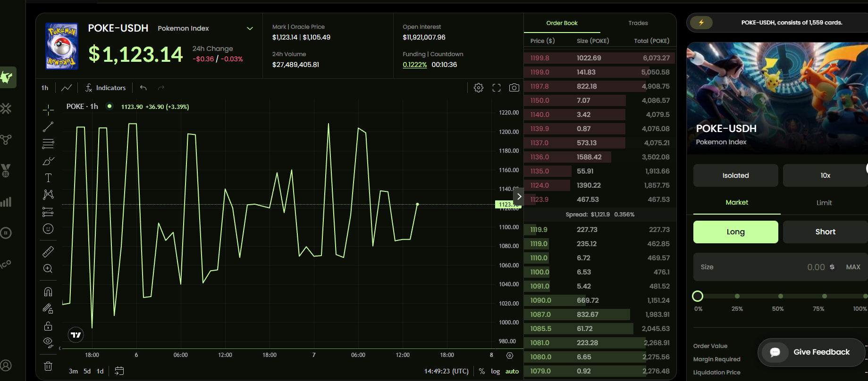Image resolution: width=868 pixels, height=381 pixels.
Task: Open chart settings gear icon
Action: (x=478, y=88)
